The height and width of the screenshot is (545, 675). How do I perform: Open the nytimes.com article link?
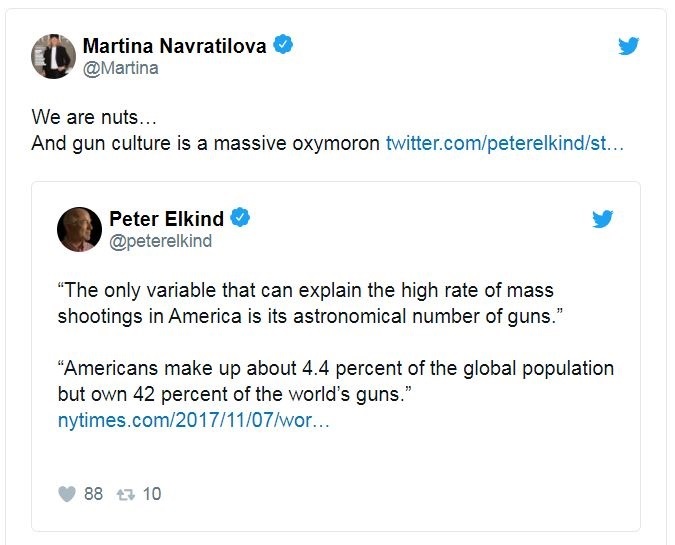(x=194, y=421)
